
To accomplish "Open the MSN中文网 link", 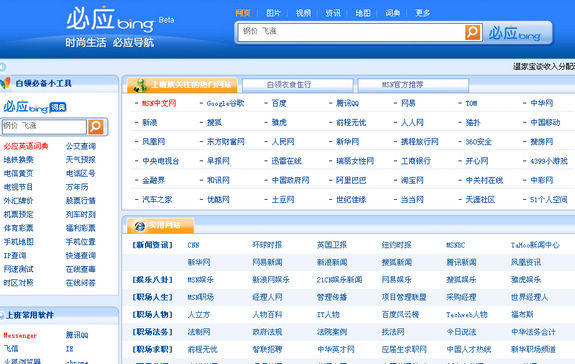I will (159, 103).
